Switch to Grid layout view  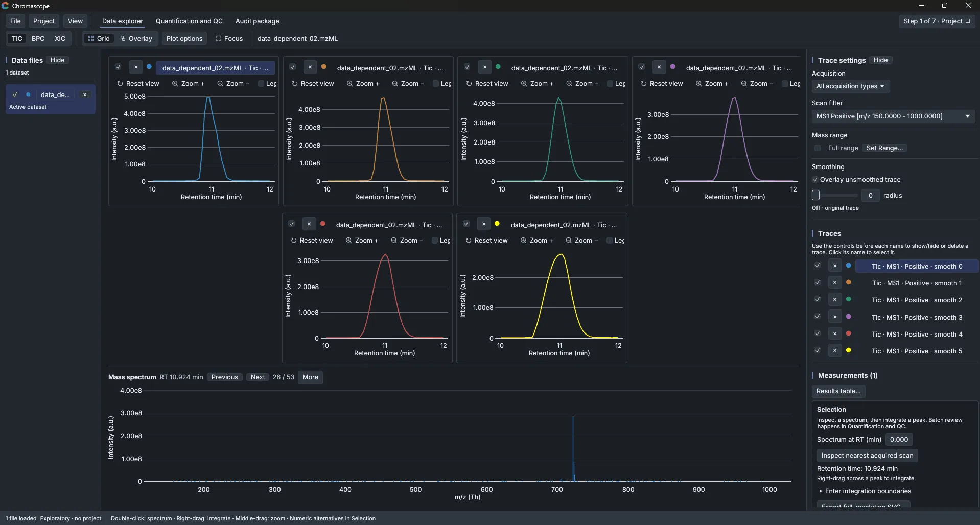pyautogui.click(x=99, y=38)
